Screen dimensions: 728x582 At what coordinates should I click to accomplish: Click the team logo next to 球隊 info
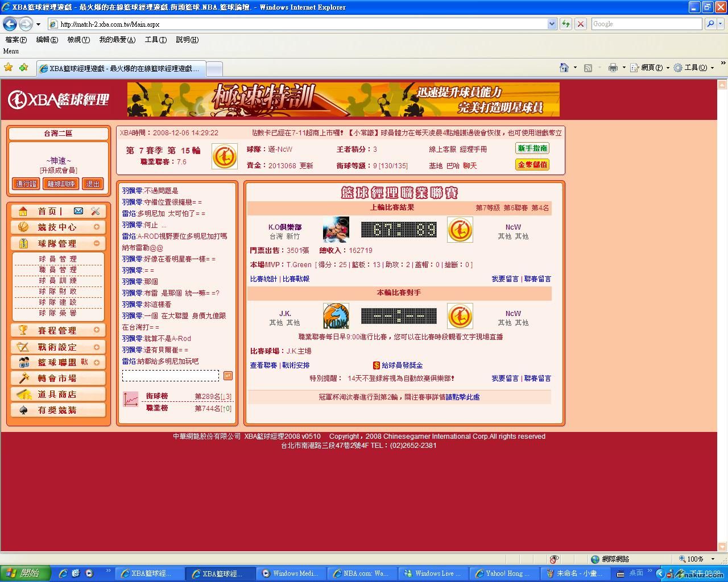[225, 156]
